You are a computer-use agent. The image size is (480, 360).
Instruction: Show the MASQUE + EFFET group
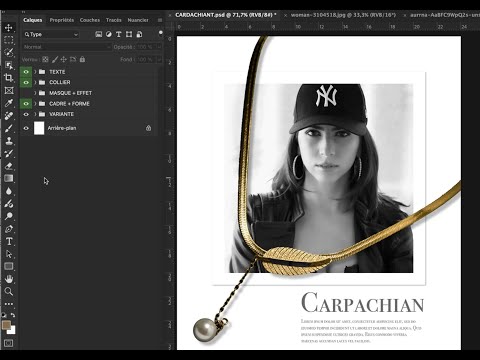26,93
